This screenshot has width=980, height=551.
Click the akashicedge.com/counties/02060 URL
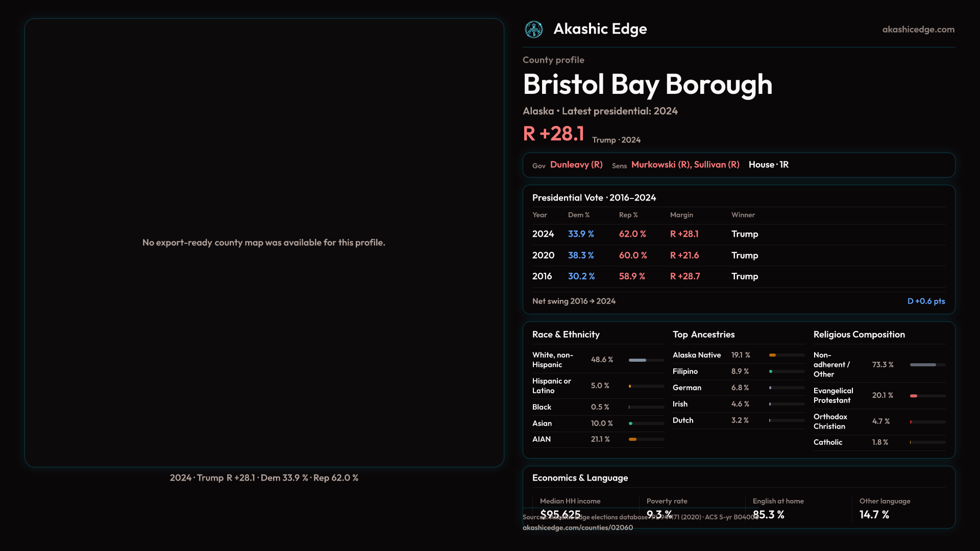577,528
